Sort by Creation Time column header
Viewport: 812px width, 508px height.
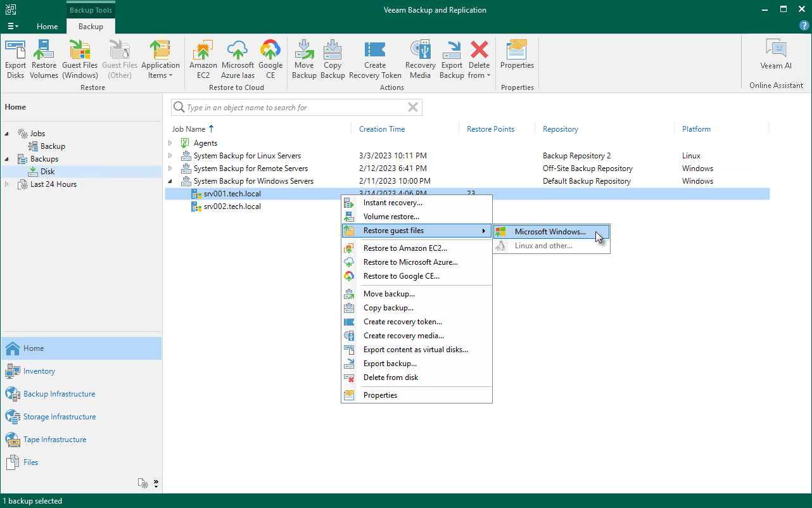coord(382,129)
